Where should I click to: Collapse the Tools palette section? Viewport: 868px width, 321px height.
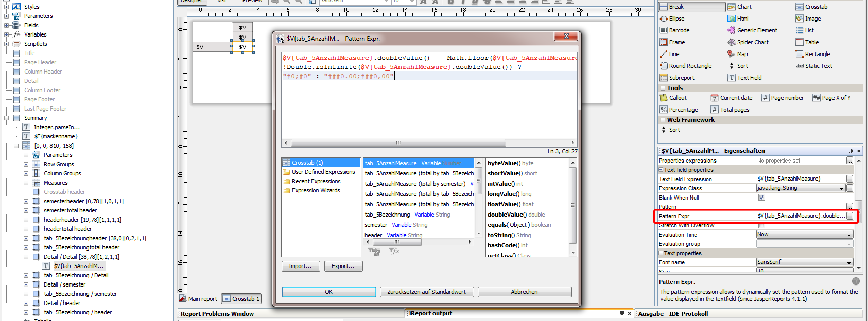(663, 88)
